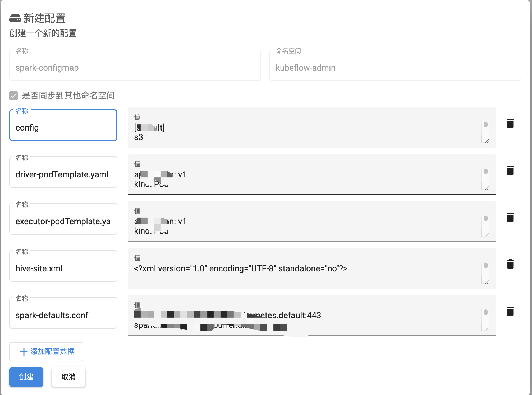532x395 pixels.
Task: Click the plus icon in 添加配置数据
Action: tap(24, 352)
